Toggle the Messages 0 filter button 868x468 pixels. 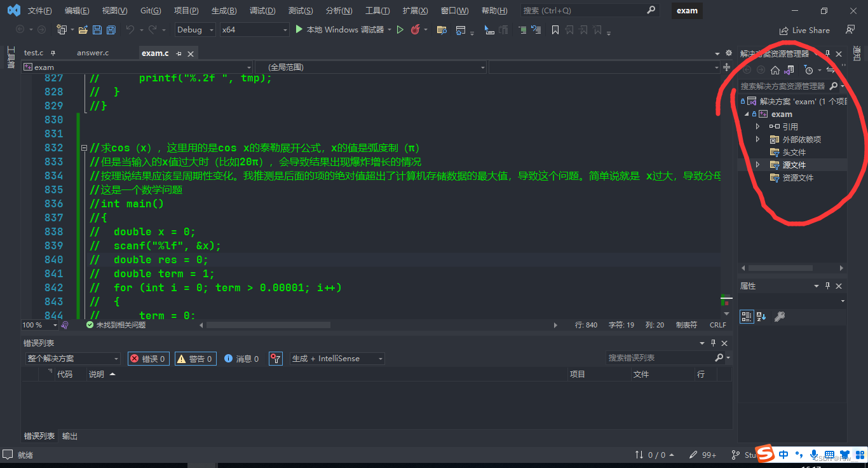pos(241,359)
